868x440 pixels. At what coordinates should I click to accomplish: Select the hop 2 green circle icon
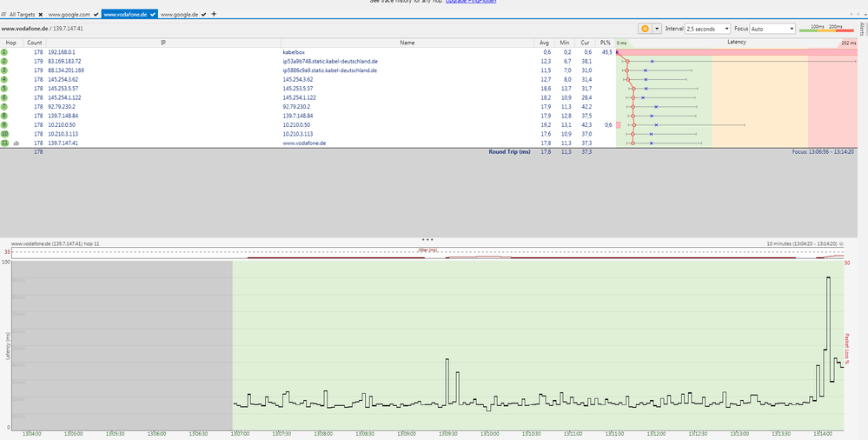[x=4, y=61]
